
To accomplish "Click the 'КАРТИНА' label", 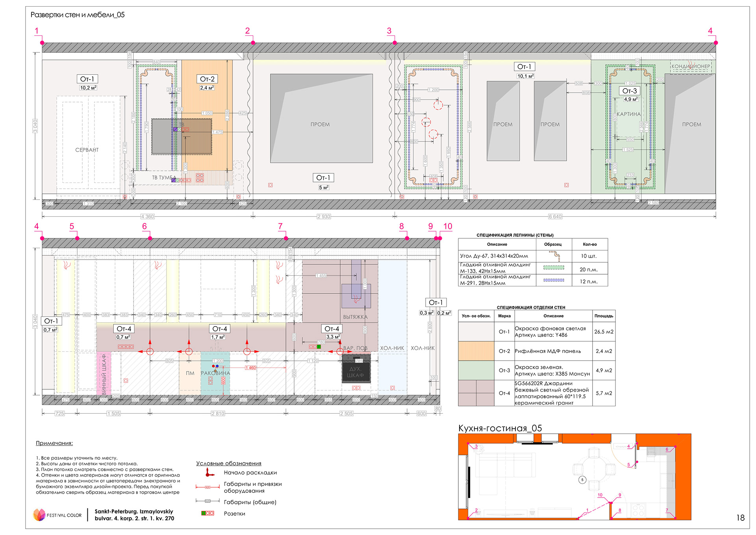I will click(x=628, y=114).
